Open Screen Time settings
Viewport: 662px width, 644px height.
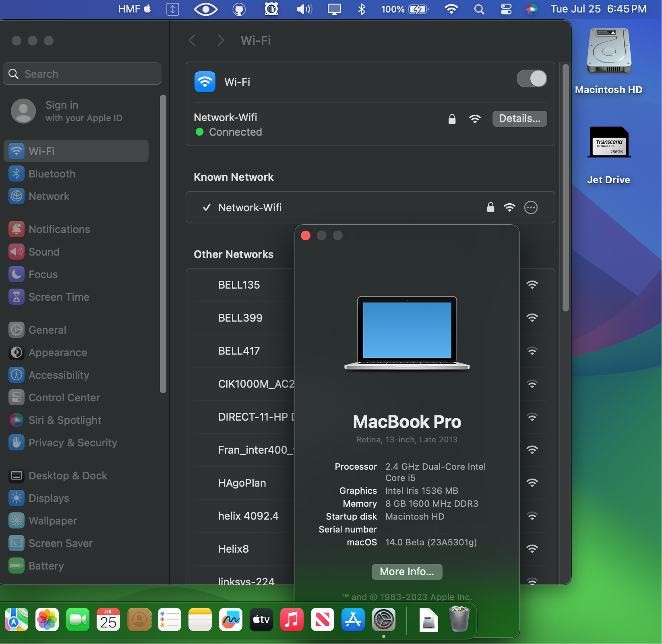tap(76, 297)
